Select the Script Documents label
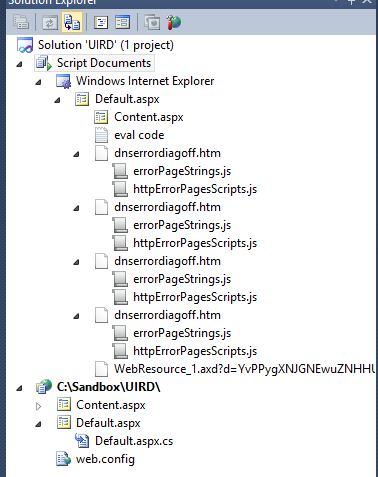 coord(104,63)
